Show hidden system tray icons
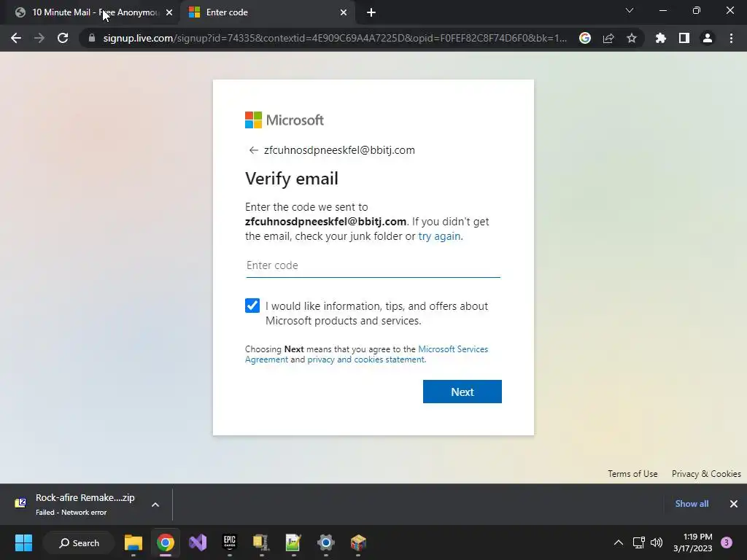This screenshot has width=747, height=560. (619, 542)
